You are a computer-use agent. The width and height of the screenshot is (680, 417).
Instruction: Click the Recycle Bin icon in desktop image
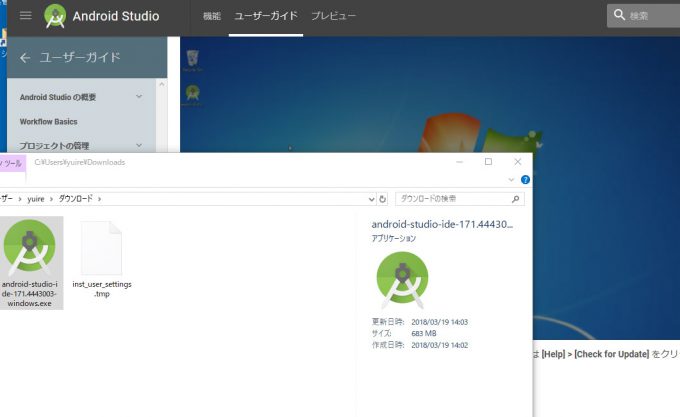(193, 60)
